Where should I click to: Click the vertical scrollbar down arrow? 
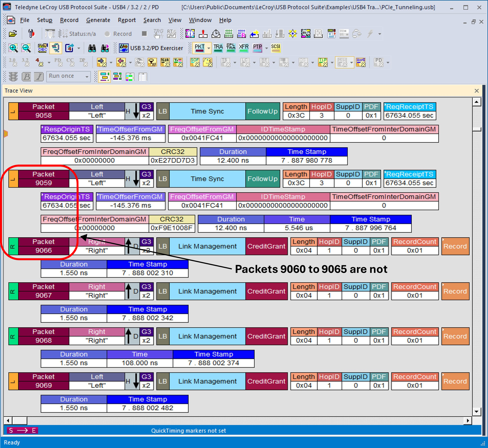pos(476,411)
